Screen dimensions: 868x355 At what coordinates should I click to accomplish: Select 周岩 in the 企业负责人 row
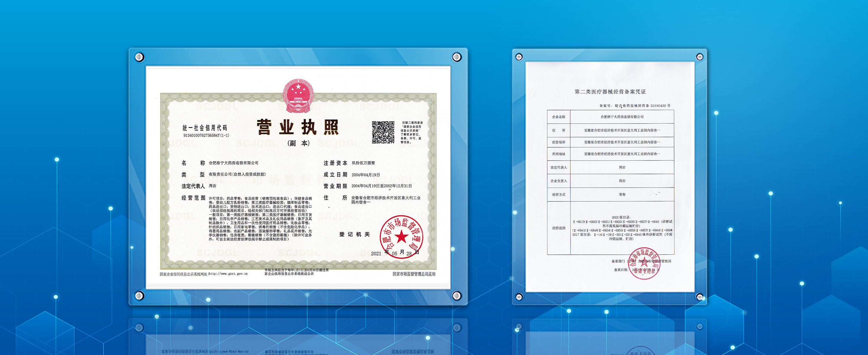(x=622, y=181)
